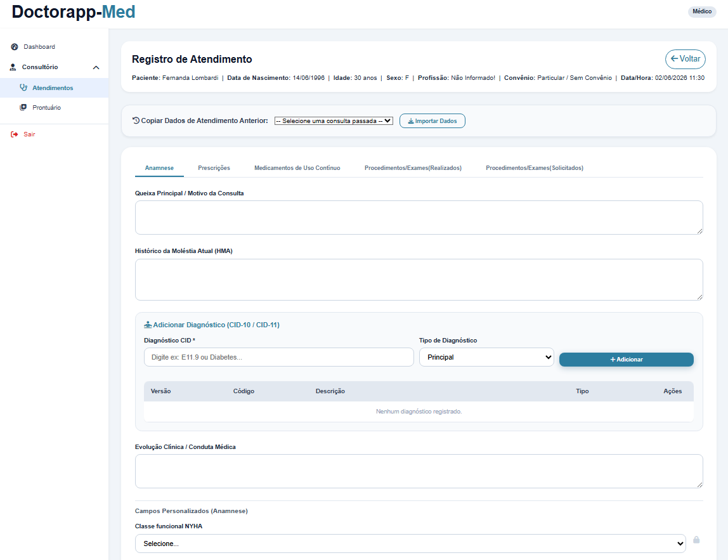
Task: Click the Dashboard gauge icon in sidebar
Action: coord(15,47)
